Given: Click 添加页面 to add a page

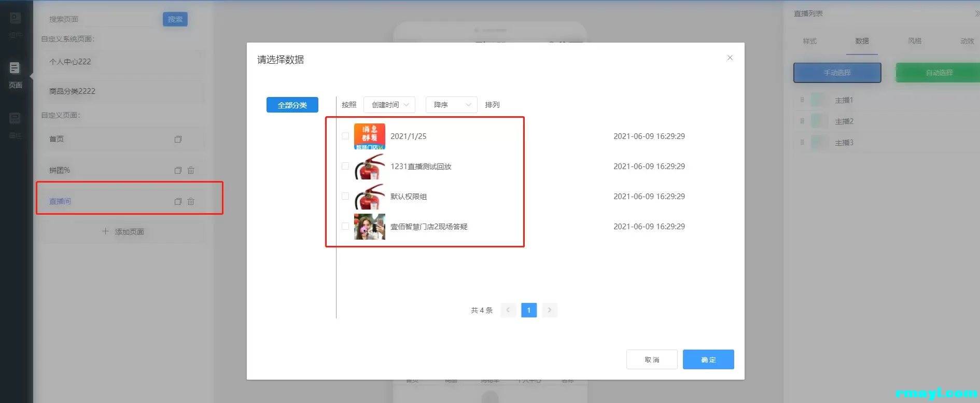Looking at the screenshot, I should click(123, 231).
